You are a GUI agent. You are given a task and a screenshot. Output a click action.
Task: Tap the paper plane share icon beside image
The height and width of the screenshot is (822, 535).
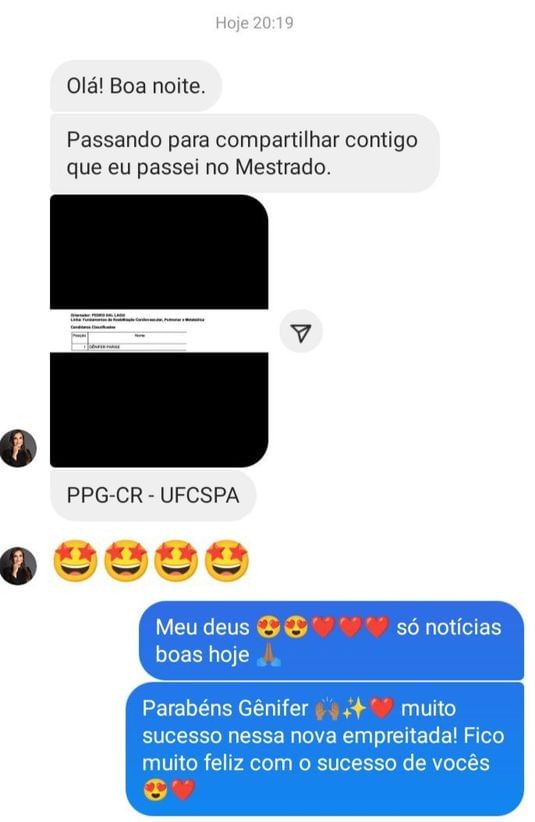click(x=301, y=331)
